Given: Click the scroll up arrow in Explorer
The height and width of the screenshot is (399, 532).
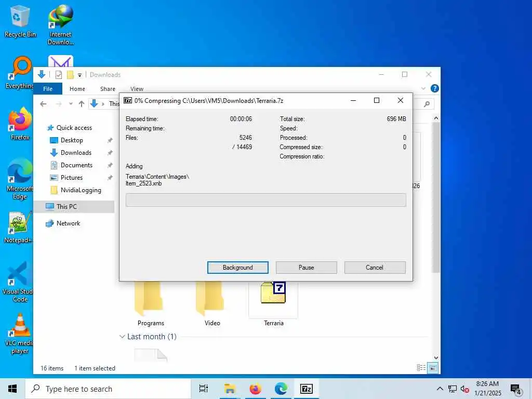Looking at the screenshot, I should (436, 118).
